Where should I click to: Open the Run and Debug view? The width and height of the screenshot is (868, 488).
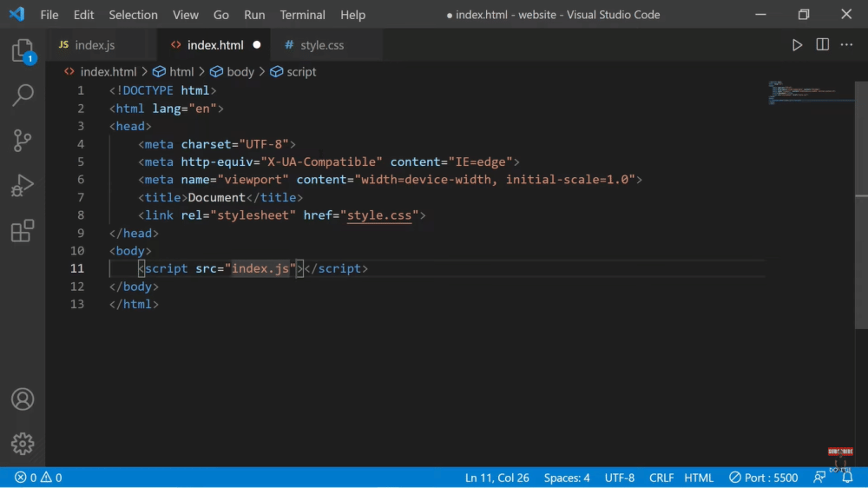coord(23,186)
